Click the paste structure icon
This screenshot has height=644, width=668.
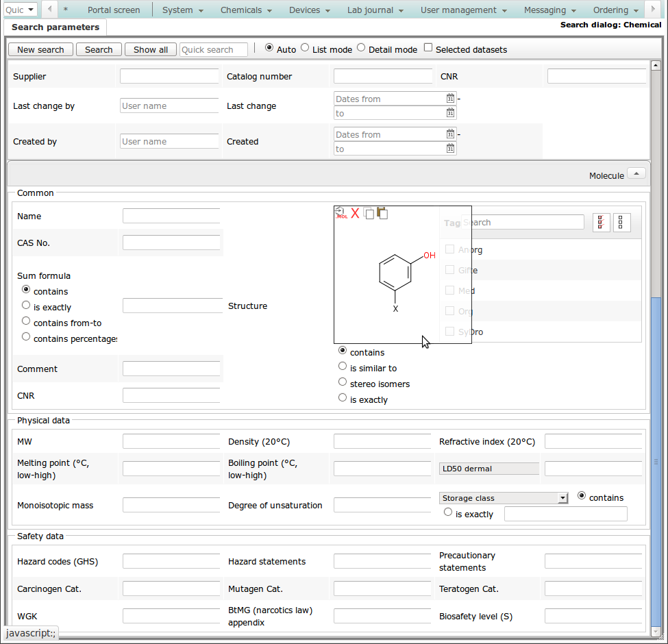[x=382, y=213]
